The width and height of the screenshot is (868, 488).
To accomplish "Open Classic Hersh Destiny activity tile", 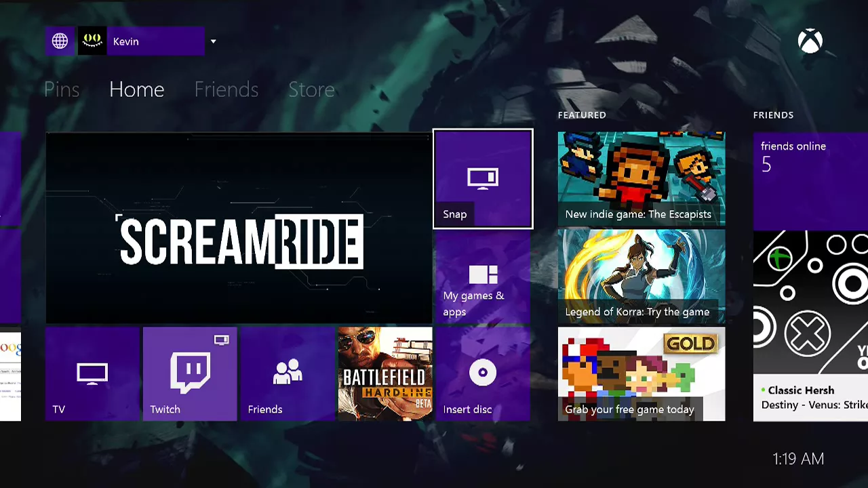I will (810, 326).
